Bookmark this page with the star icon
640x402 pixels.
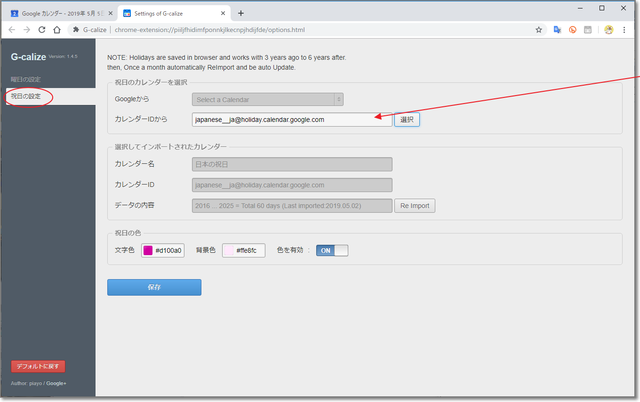click(539, 30)
